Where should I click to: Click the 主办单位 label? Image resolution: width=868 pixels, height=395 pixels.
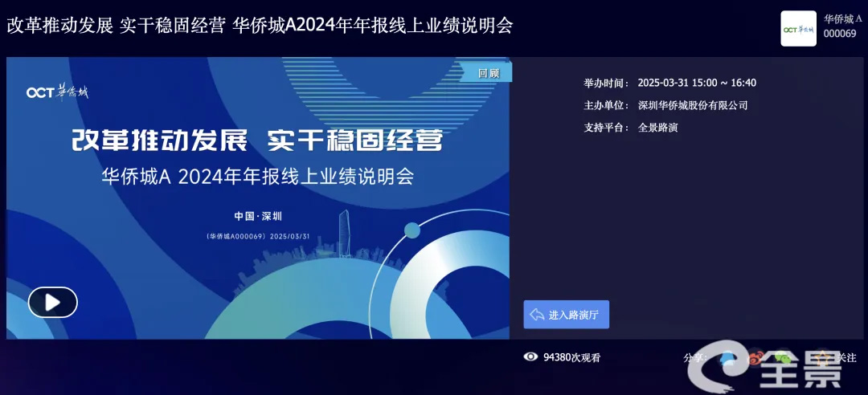click(606, 105)
